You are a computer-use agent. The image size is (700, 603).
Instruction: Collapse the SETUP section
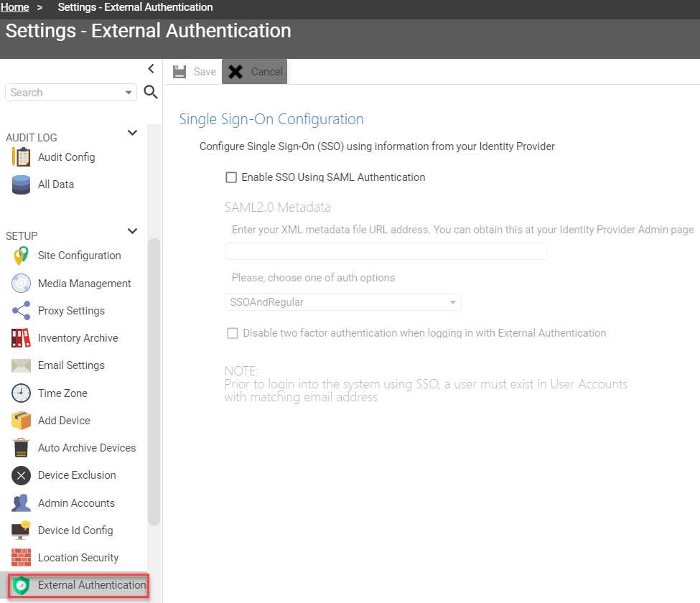[132, 231]
